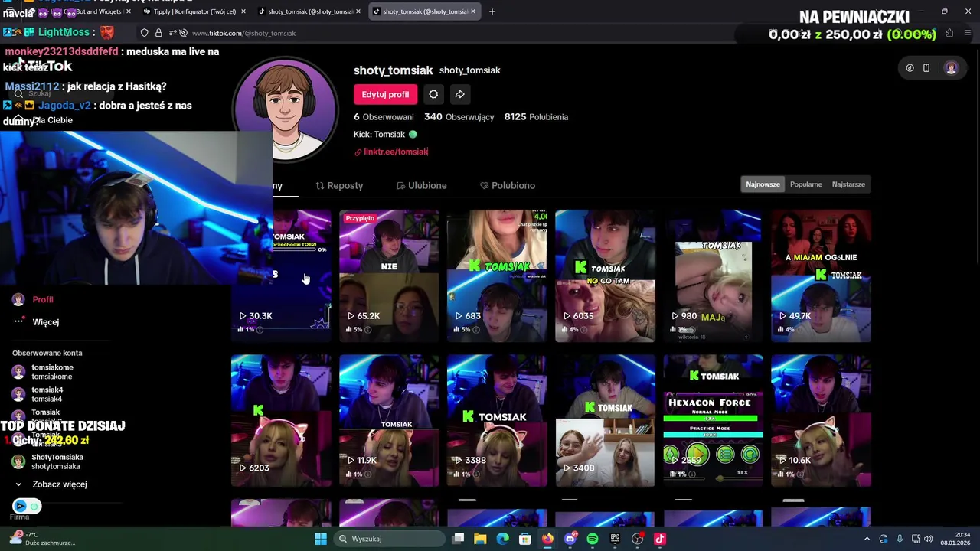The image size is (980, 551).
Task: Click the round icon left of the phone icon
Action: pos(910,67)
